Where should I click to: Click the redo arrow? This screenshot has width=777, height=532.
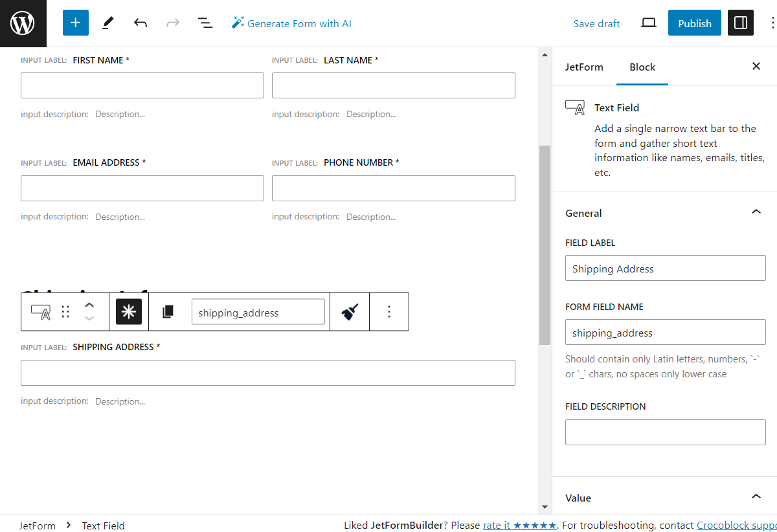pos(173,23)
